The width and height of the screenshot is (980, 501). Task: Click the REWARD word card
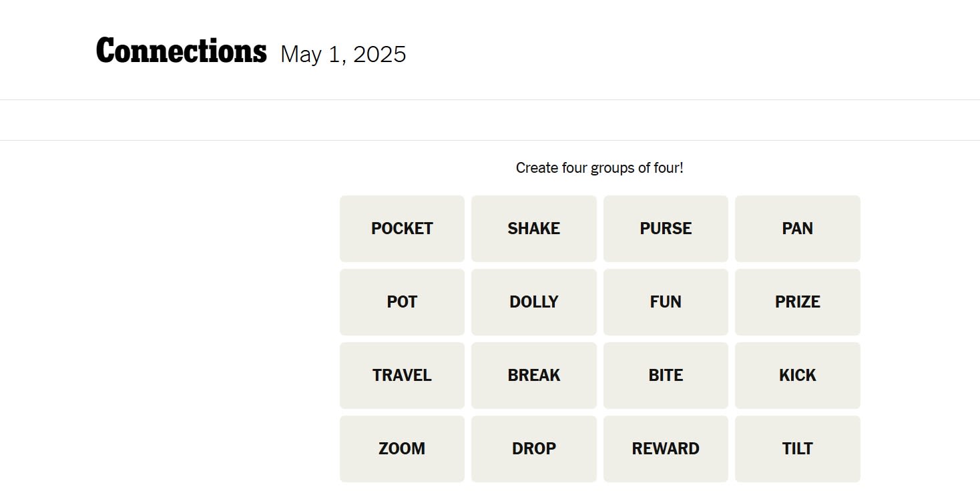[x=665, y=448]
